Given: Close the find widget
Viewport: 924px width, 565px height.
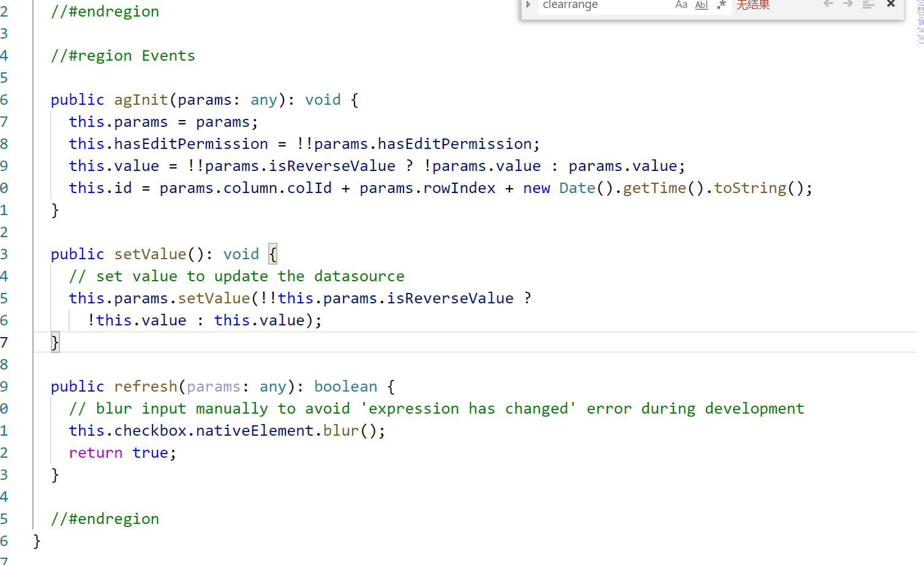Looking at the screenshot, I should 891,5.
